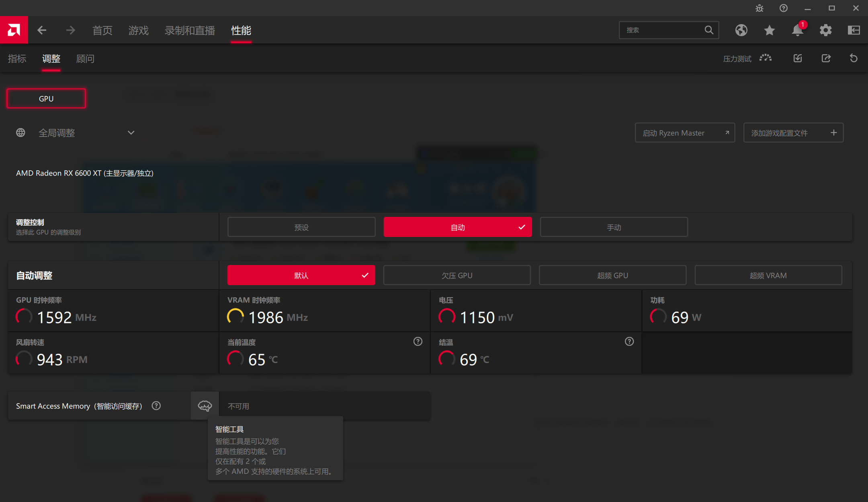Viewport: 868px width, 502px height.
Task: Open notifications bell icon
Action: click(798, 30)
